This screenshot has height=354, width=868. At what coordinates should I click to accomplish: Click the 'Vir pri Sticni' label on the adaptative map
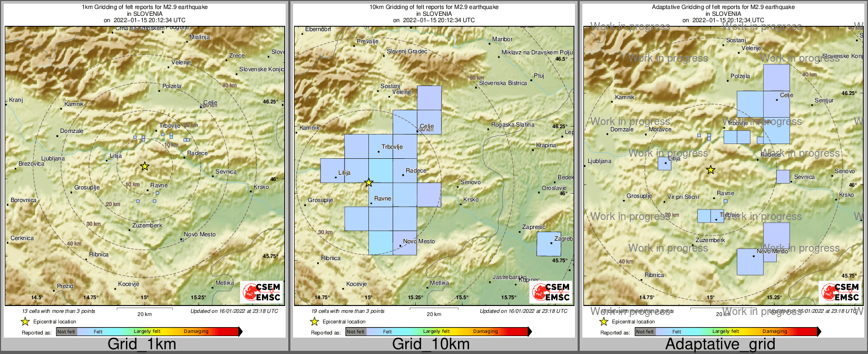(684, 197)
